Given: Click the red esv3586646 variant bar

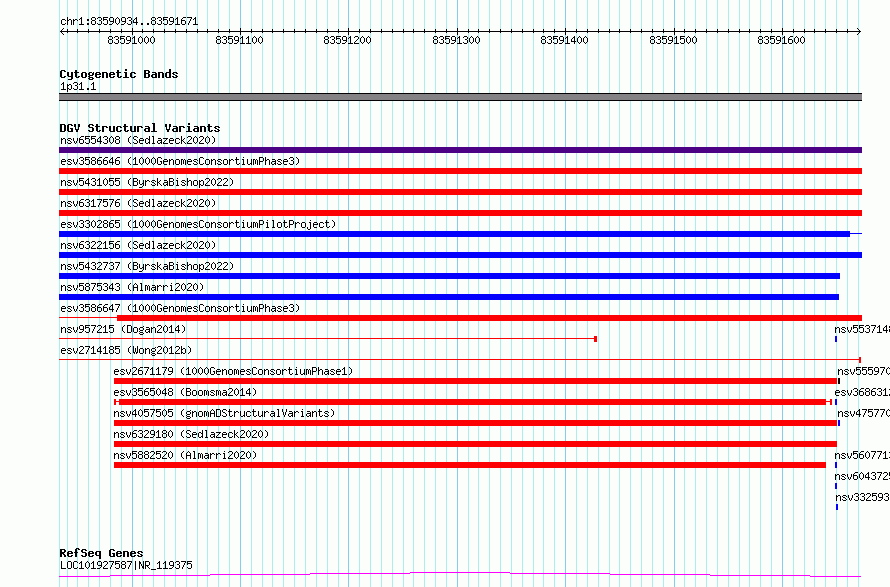Looking at the screenshot, I should tap(460, 171).
